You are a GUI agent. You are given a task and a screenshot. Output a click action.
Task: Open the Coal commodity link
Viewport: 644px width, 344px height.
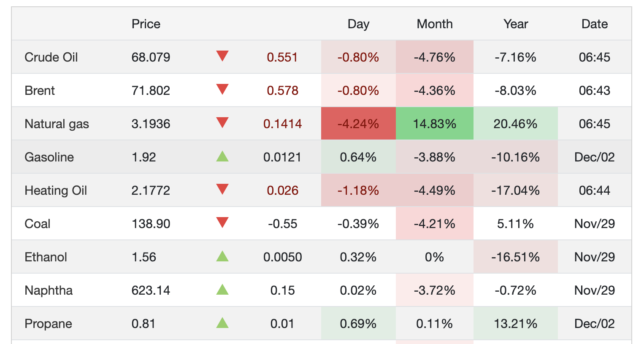(x=38, y=223)
